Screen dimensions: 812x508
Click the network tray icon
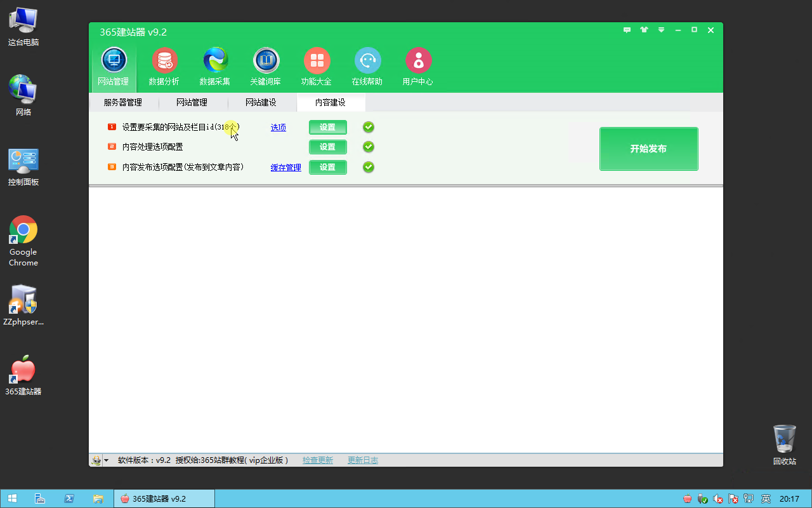tap(749, 499)
